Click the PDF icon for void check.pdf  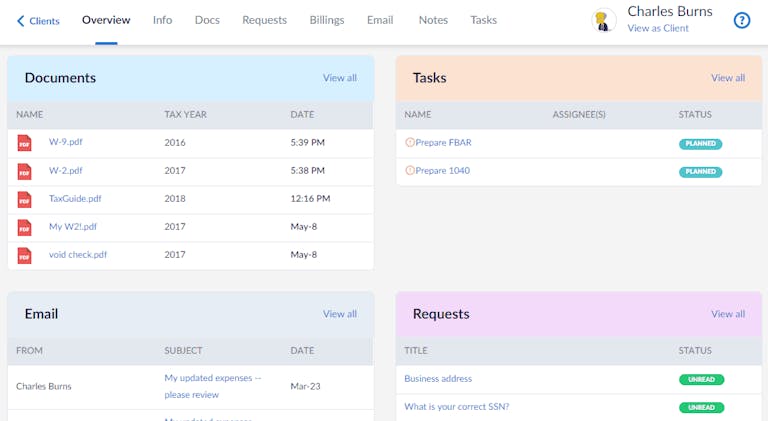pos(25,255)
